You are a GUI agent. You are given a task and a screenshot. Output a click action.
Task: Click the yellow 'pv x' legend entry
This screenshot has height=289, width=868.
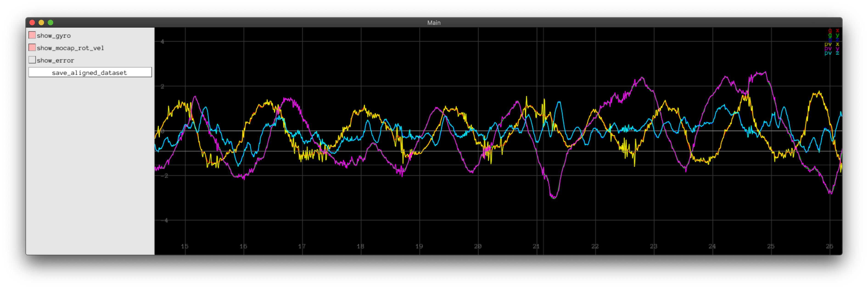point(832,44)
